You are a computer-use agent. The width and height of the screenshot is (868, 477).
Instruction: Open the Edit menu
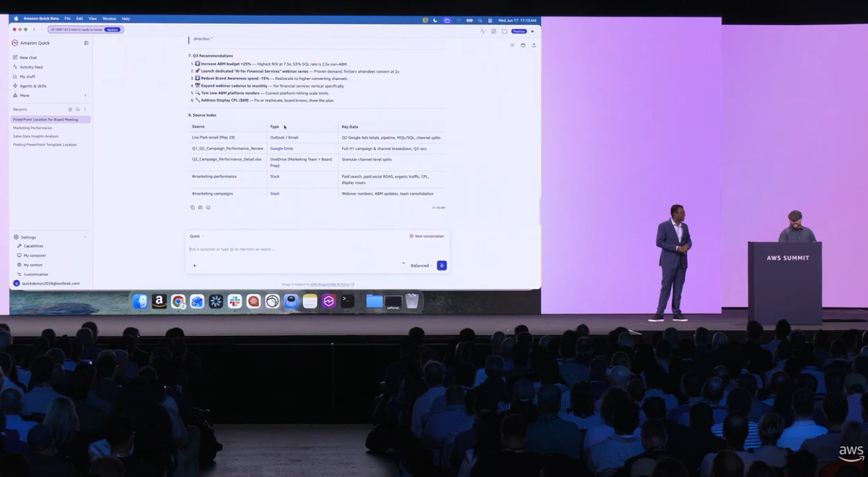click(80, 19)
